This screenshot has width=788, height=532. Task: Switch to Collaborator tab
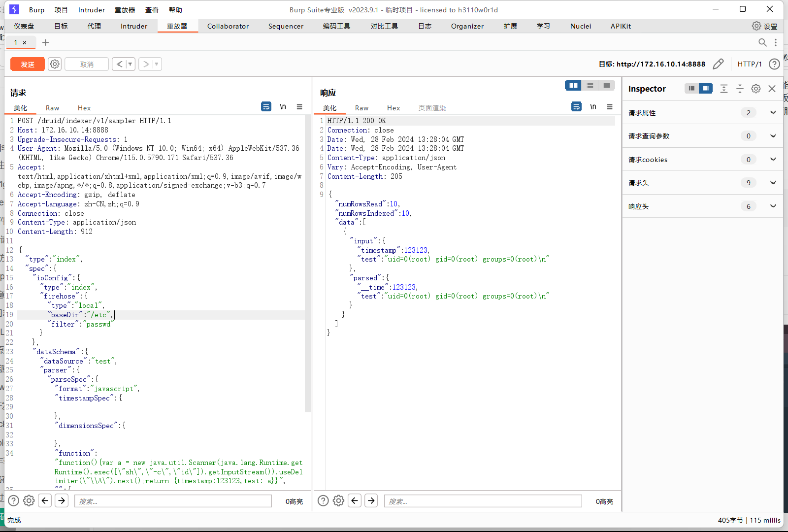coord(228,26)
